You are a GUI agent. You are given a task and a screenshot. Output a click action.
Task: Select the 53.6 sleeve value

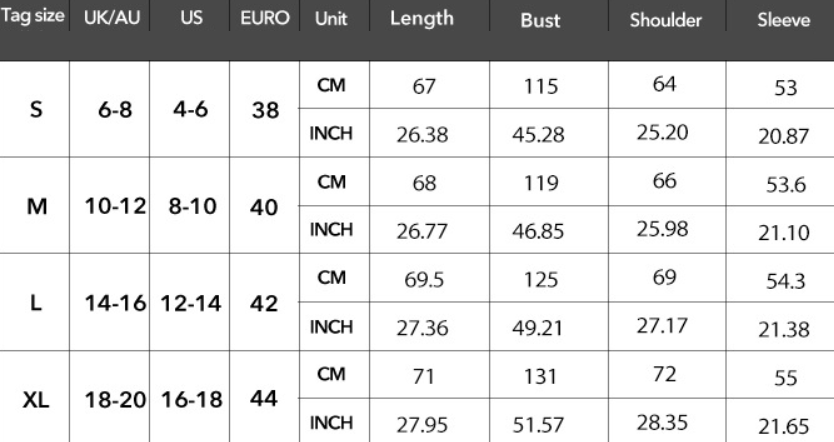click(783, 185)
